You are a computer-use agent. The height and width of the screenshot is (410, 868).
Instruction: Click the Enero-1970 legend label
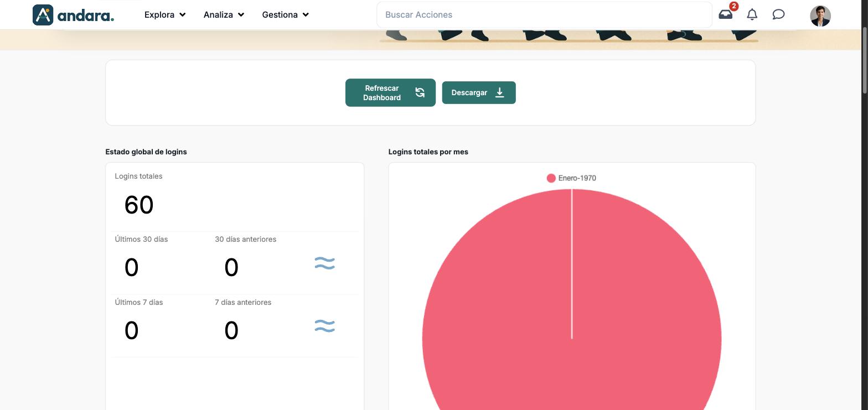[x=577, y=178]
